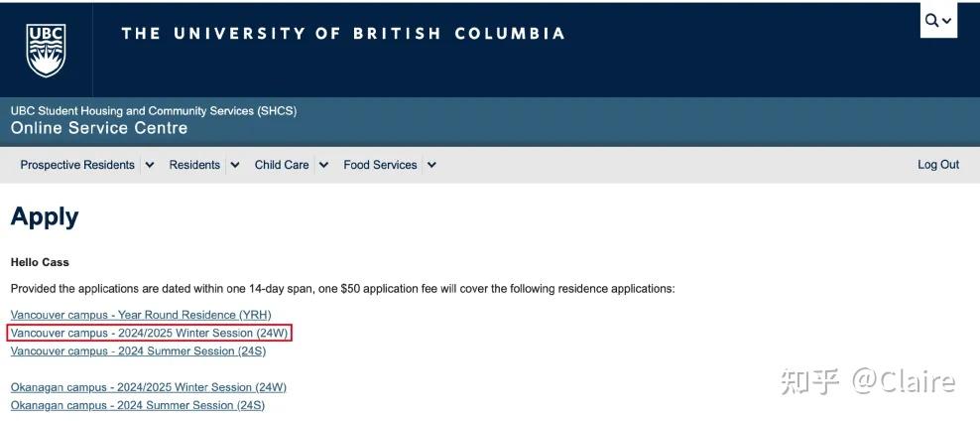
Task: Expand the Prospective Residents dropdown arrow
Action: pos(149,165)
